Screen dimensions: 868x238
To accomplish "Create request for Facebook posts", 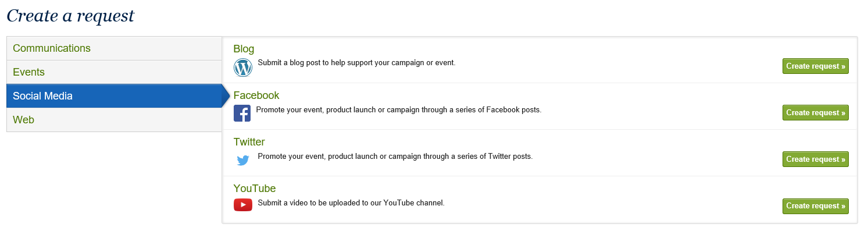I will pos(815,113).
